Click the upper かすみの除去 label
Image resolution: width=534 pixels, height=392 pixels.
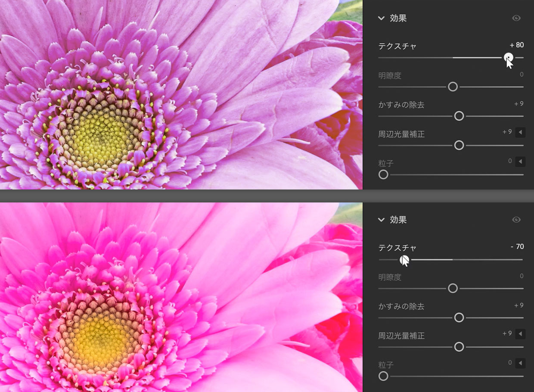[x=401, y=105]
